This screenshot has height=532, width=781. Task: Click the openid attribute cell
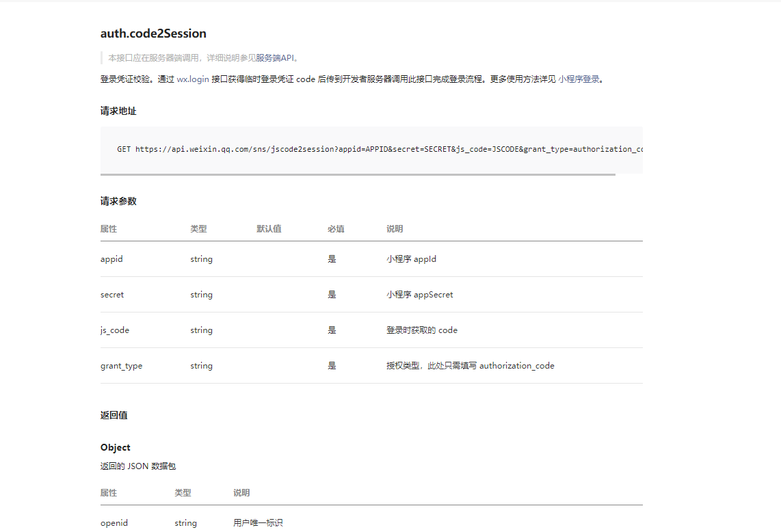tap(114, 523)
